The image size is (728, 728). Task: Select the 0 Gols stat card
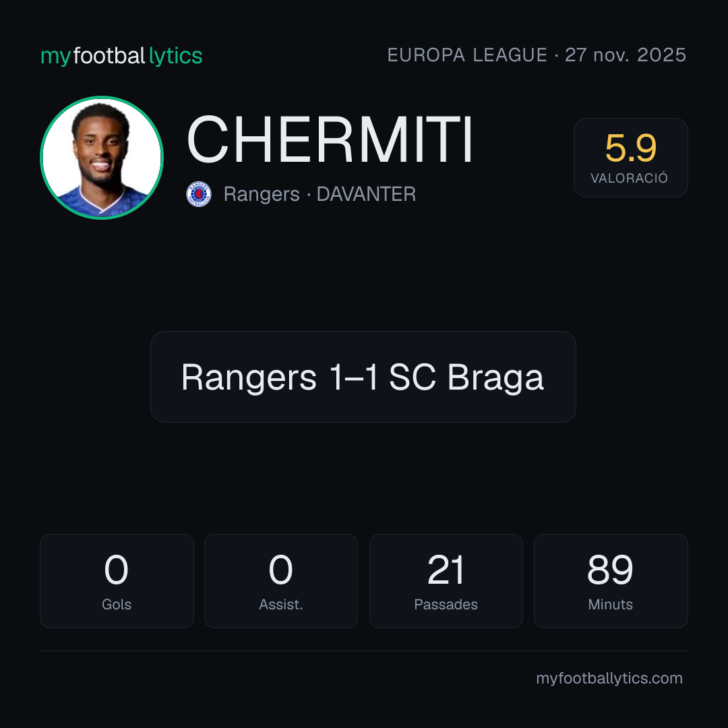[117, 581]
